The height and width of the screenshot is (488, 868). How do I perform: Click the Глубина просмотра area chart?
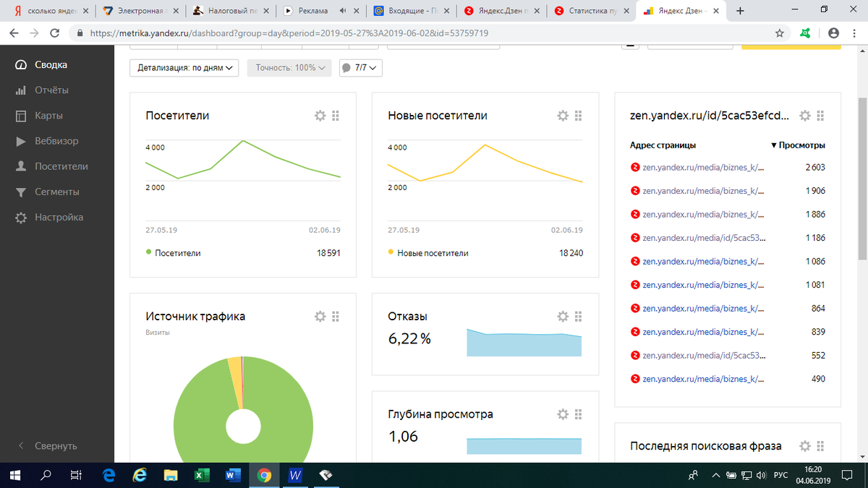click(x=524, y=446)
